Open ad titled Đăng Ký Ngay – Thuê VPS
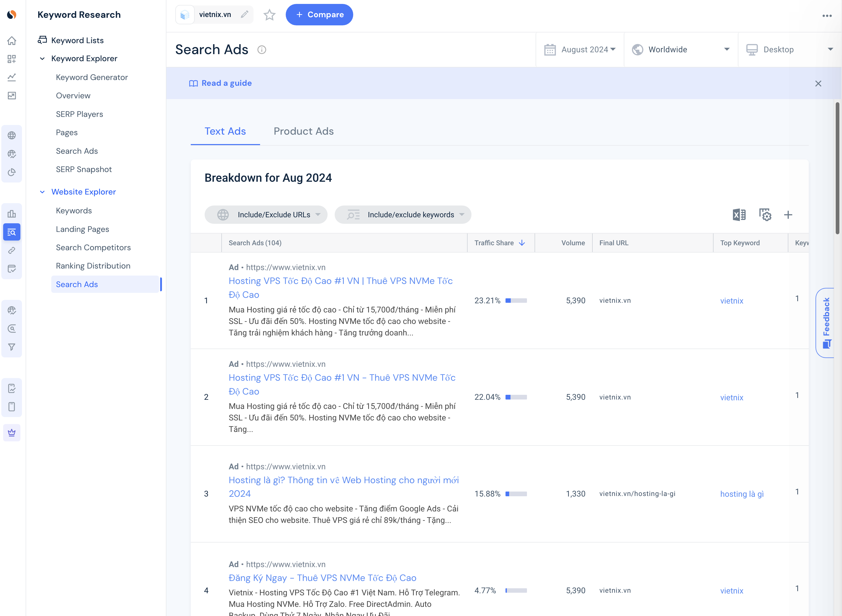Screen dimensions: 842x616 pyautogui.click(x=322, y=578)
